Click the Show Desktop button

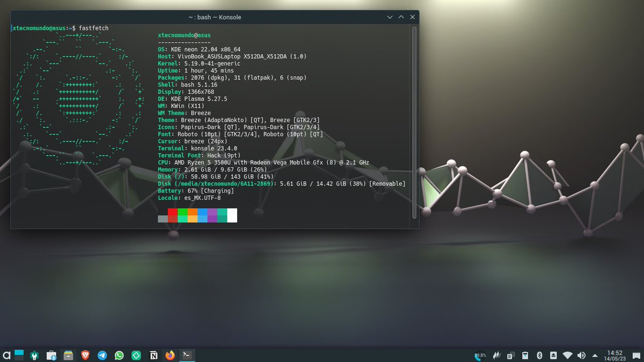pyautogui.click(x=636, y=355)
